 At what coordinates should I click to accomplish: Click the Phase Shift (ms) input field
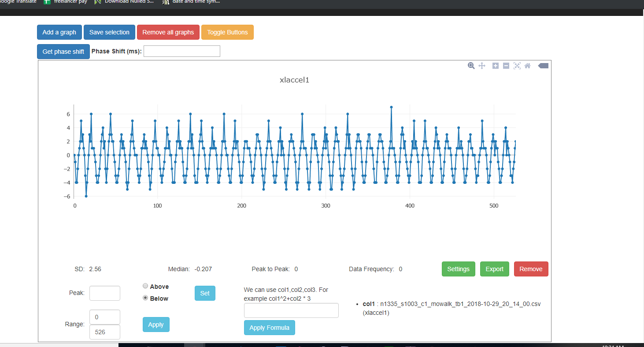pyautogui.click(x=181, y=51)
